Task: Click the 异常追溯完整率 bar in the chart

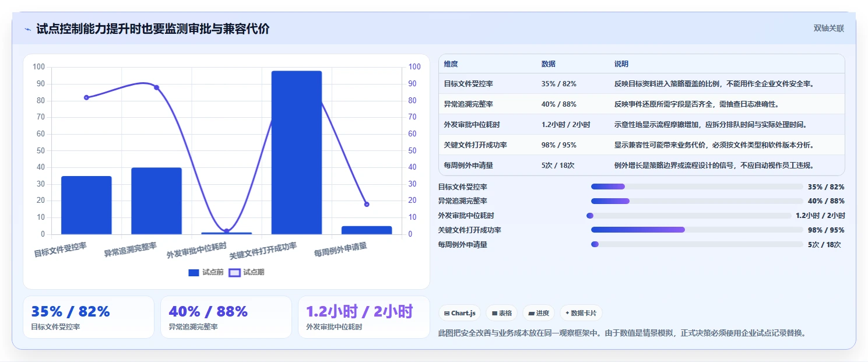Action: point(156,201)
